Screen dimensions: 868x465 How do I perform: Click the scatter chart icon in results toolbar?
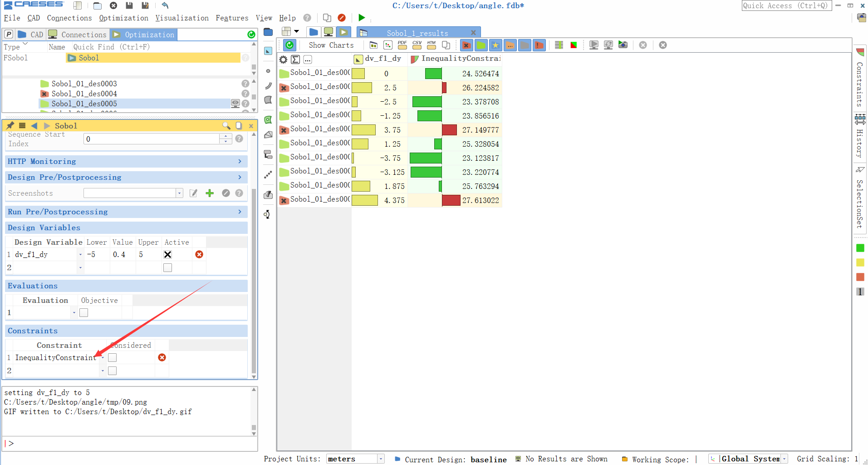388,45
